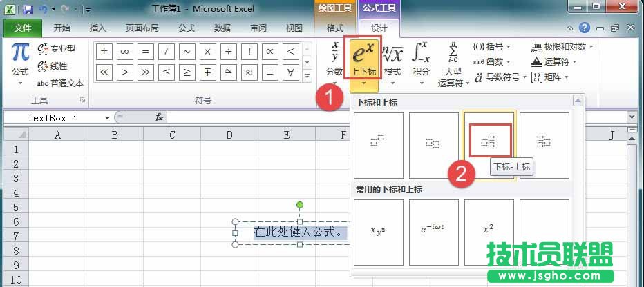644x287 pixels.
Task: Open Limit and Log (极限和对数) dropdown
Action: click(562, 47)
